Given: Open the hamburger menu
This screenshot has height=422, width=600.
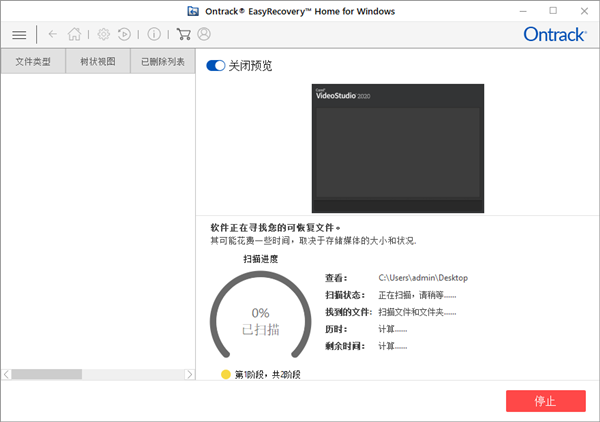Looking at the screenshot, I should click(x=19, y=35).
